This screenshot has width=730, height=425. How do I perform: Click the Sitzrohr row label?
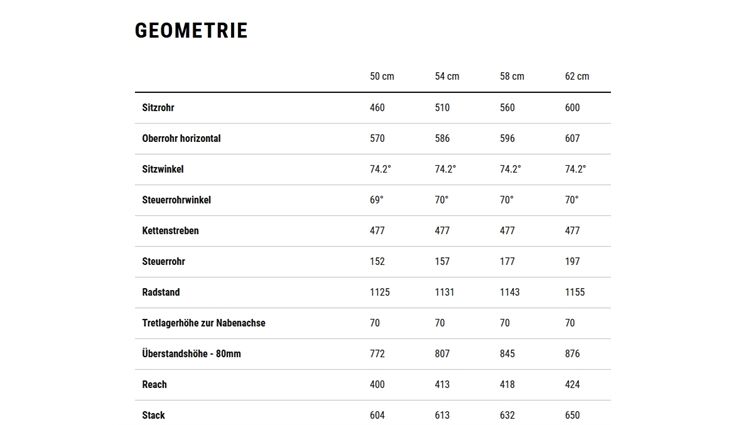tap(158, 108)
